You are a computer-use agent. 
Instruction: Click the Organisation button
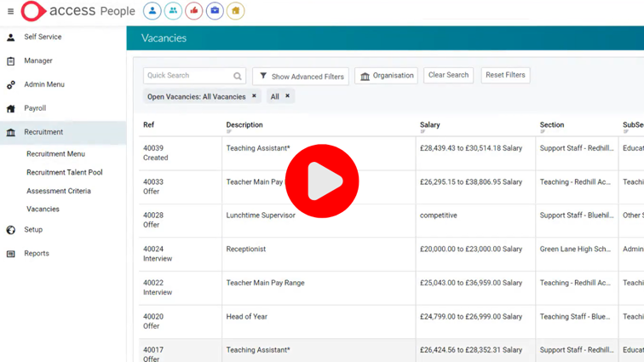386,76
